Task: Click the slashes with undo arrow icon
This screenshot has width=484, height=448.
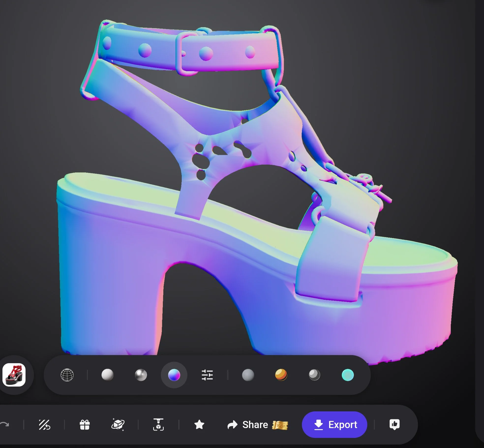Action: tap(45, 424)
